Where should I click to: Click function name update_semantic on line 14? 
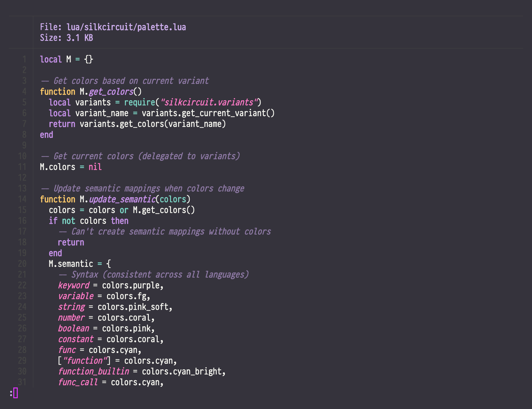(122, 199)
